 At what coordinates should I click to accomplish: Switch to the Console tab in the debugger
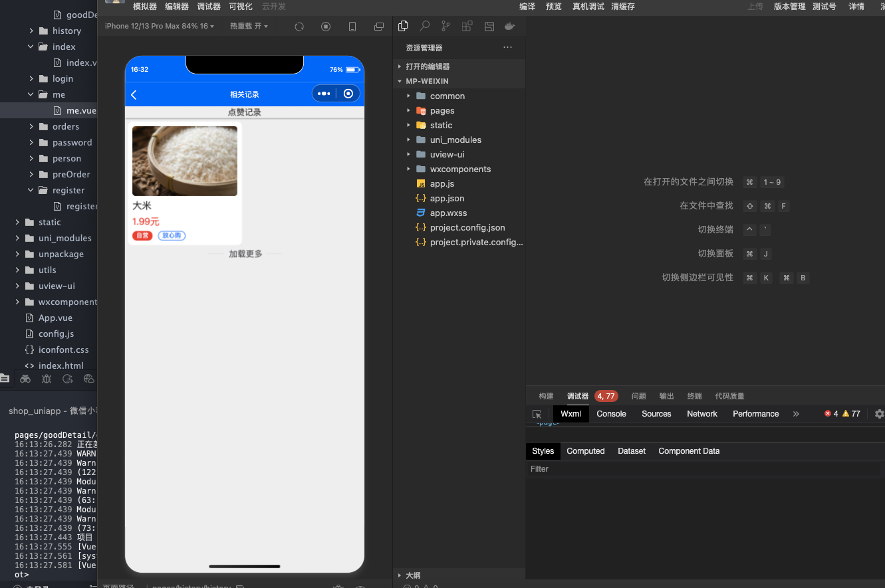click(x=610, y=414)
